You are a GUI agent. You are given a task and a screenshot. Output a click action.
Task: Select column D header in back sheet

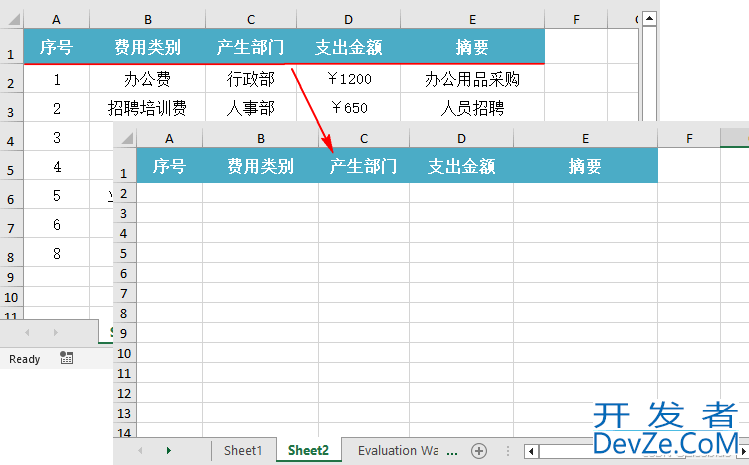[348, 19]
